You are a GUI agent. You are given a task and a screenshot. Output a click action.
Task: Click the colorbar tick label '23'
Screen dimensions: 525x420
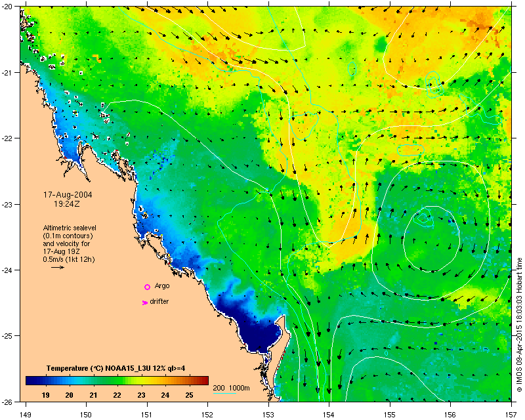(141, 395)
